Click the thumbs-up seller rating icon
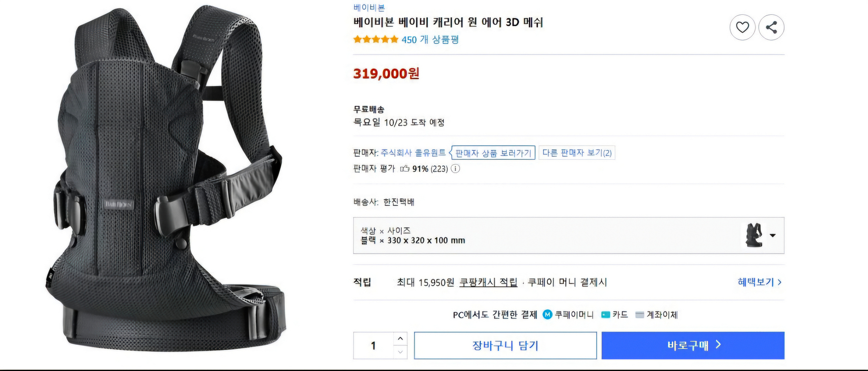Screen dimensions: 868x371 click(x=405, y=169)
